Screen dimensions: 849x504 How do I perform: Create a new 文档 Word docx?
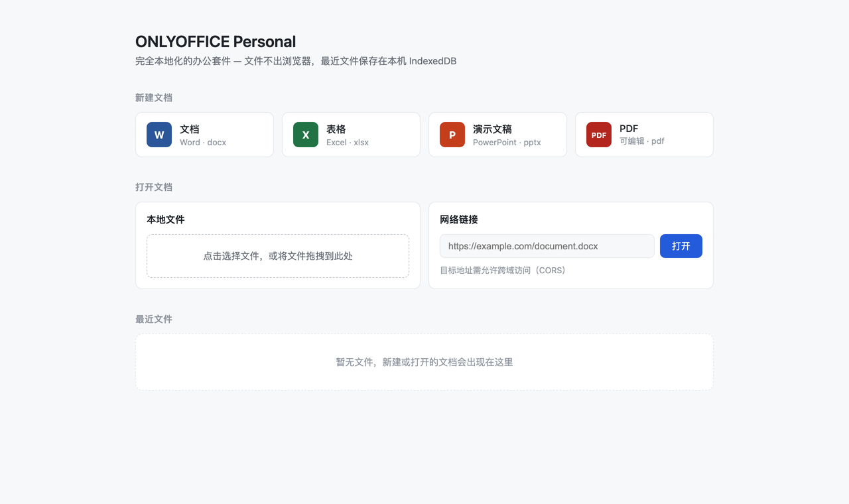tap(204, 135)
